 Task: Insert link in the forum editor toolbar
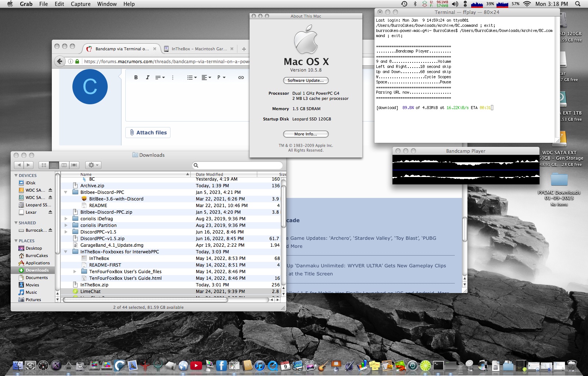pos(241,77)
